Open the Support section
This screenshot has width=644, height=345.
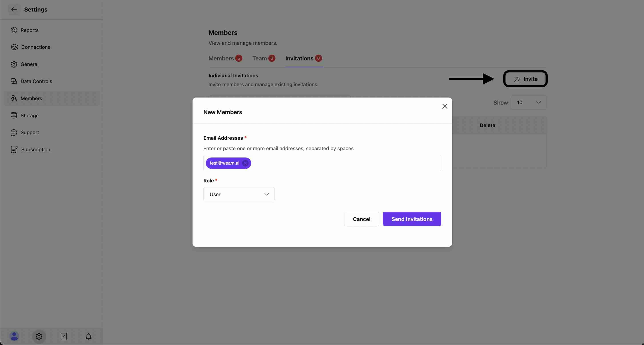tap(30, 132)
